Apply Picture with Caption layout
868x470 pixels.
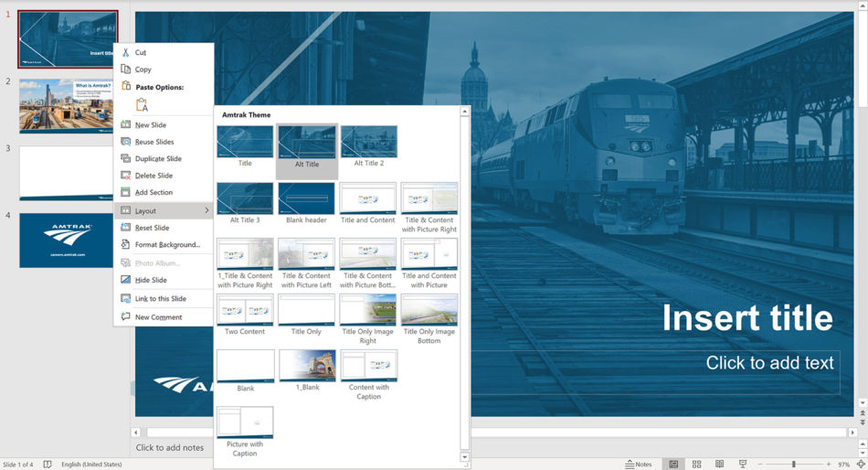click(245, 422)
